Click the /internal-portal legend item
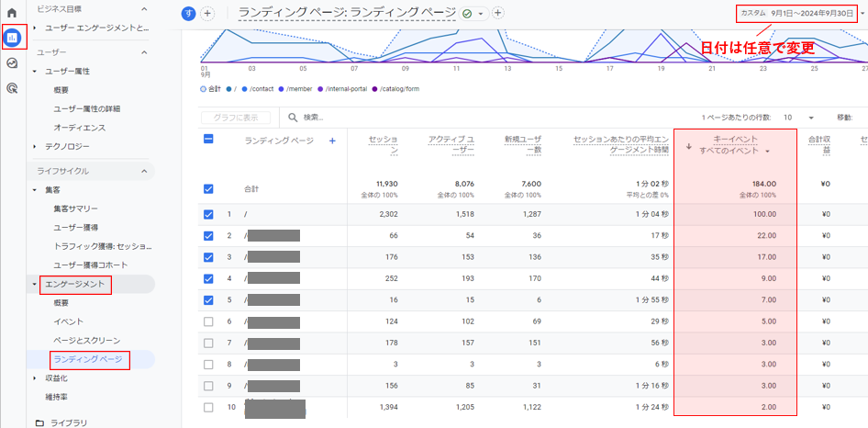The width and height of the screenshot is (868, 428). click(x=342, y=89)
